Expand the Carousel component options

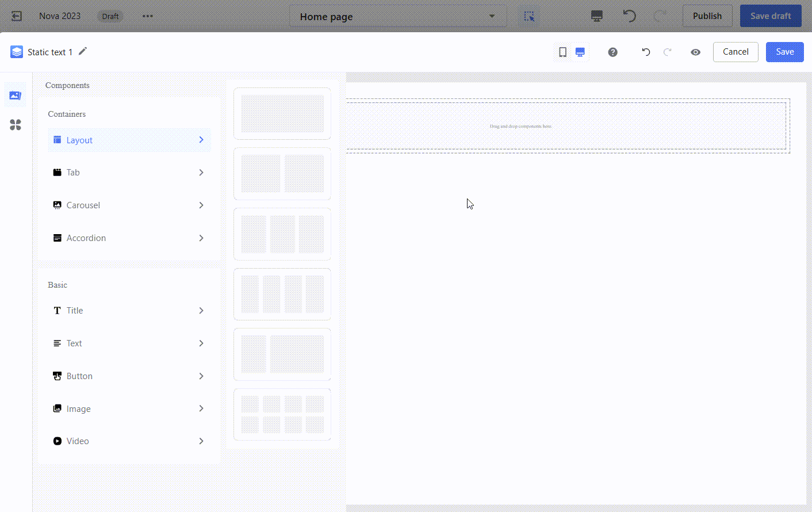(x=201, y=205)
